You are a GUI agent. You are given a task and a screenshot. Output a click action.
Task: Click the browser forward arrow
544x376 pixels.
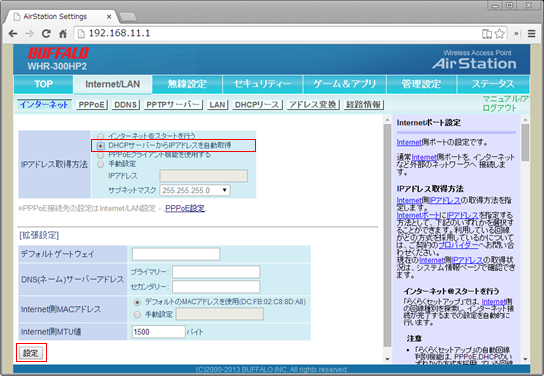[x=29, y=34]
